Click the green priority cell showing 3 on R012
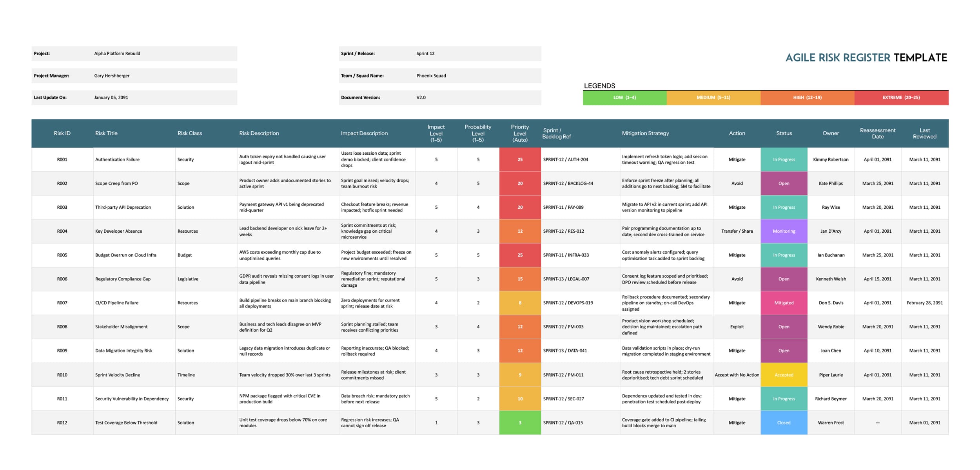The width and height of the screenshot is (980, 470). tap(520, 422)
